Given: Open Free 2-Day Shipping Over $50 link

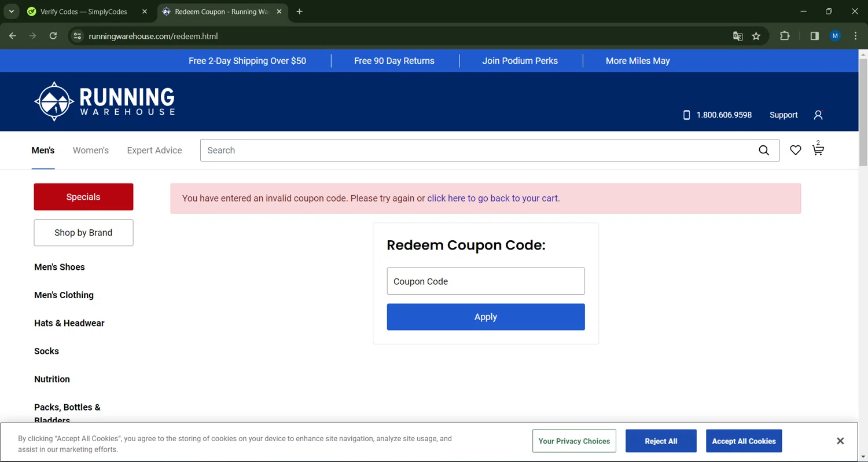Looking at the screenshot, I should point(247,61).
